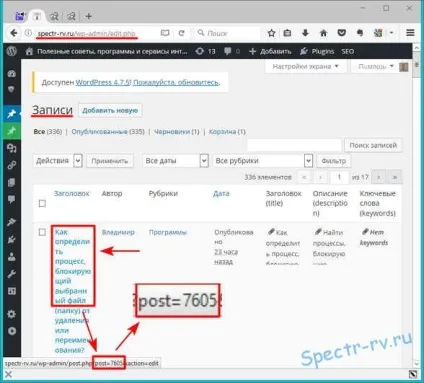Tick the checkbox of the first post row
The image size is (424, 383).
[42, 232]
